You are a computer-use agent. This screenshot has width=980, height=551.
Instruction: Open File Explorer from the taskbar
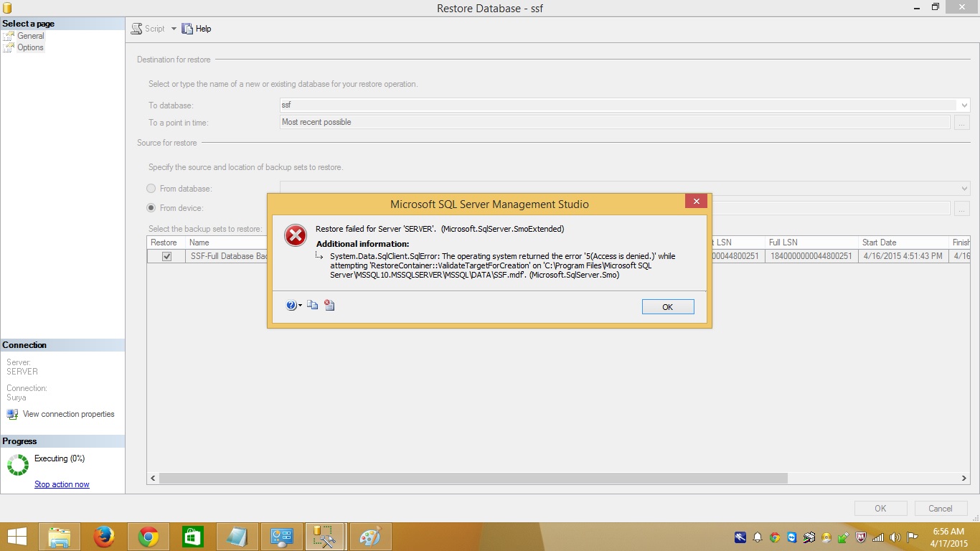pos(60,537)
